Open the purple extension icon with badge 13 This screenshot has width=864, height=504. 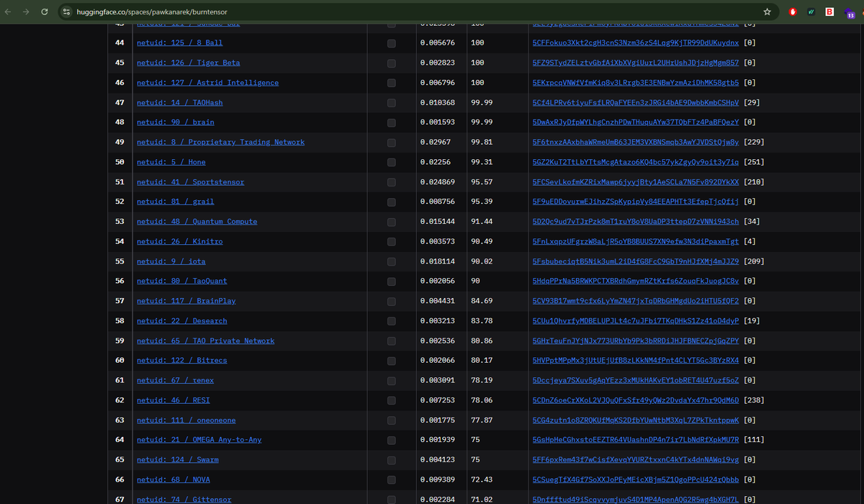coord(850,13)
